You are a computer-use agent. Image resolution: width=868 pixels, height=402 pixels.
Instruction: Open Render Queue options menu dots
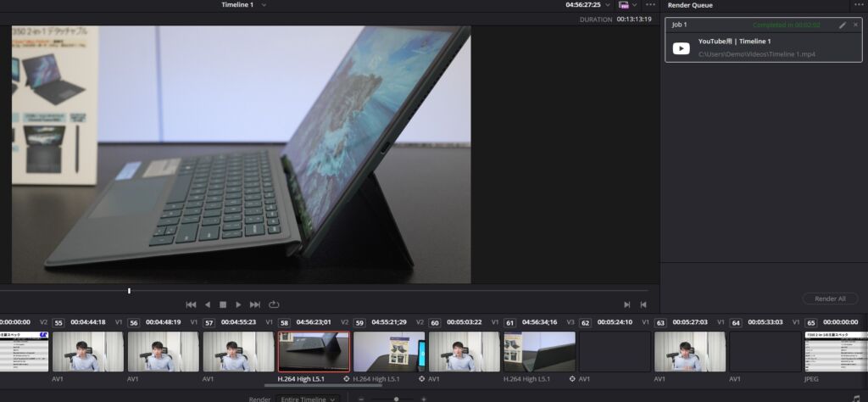pyautogui.click(x=859, y=5)
